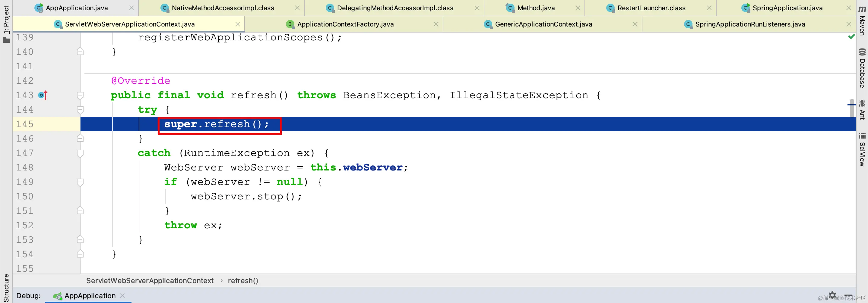Close the NativeMethodAccessorImpl.class tab

[297, 8]
